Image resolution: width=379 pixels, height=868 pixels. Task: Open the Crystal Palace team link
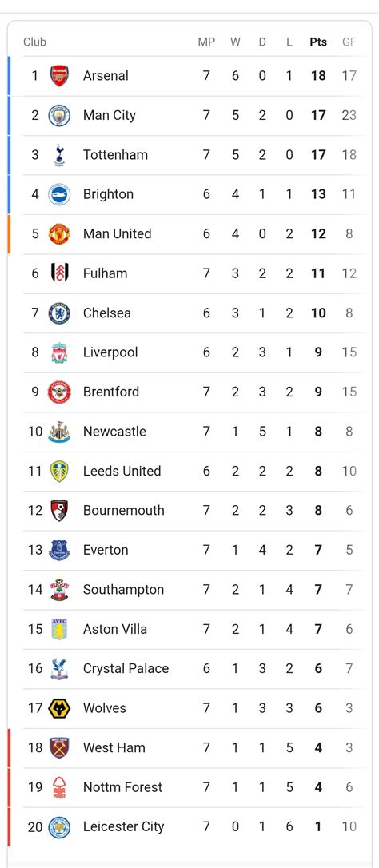point(126,669)
